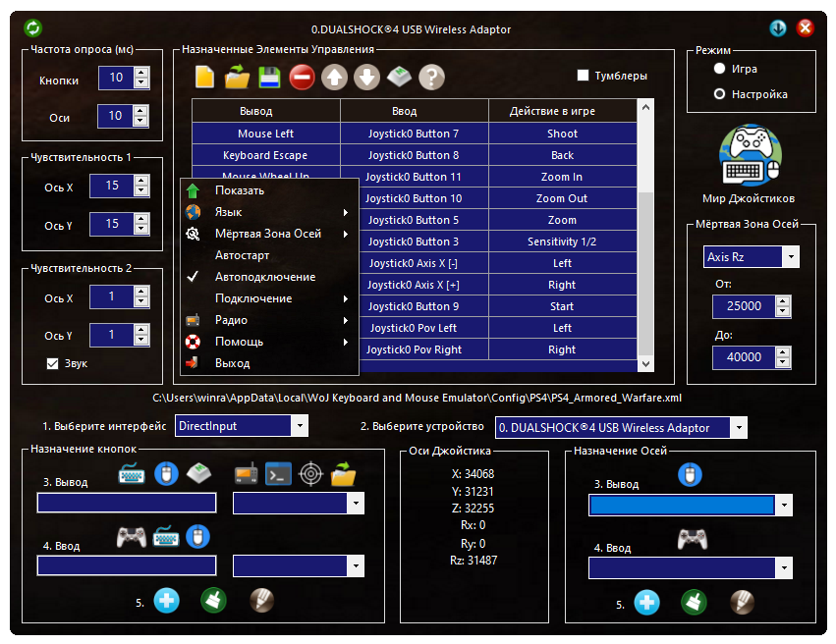Expand button input combo box dropdown
This screenshot has height=644, width=836.
356,566
